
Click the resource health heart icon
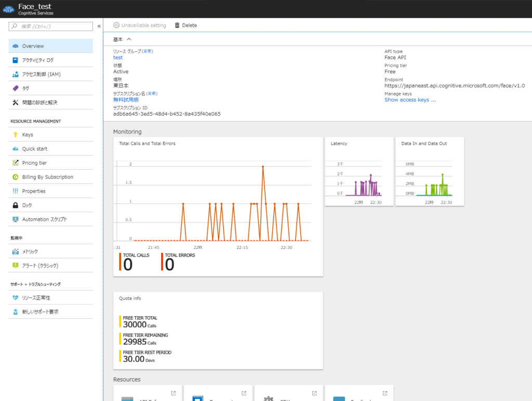coord(15,298)
